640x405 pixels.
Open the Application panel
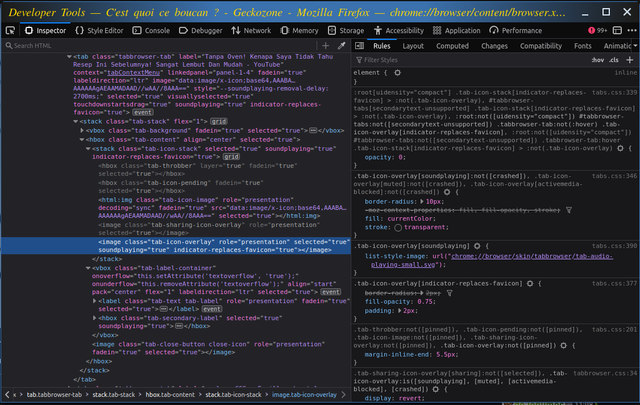coord(456,31)
